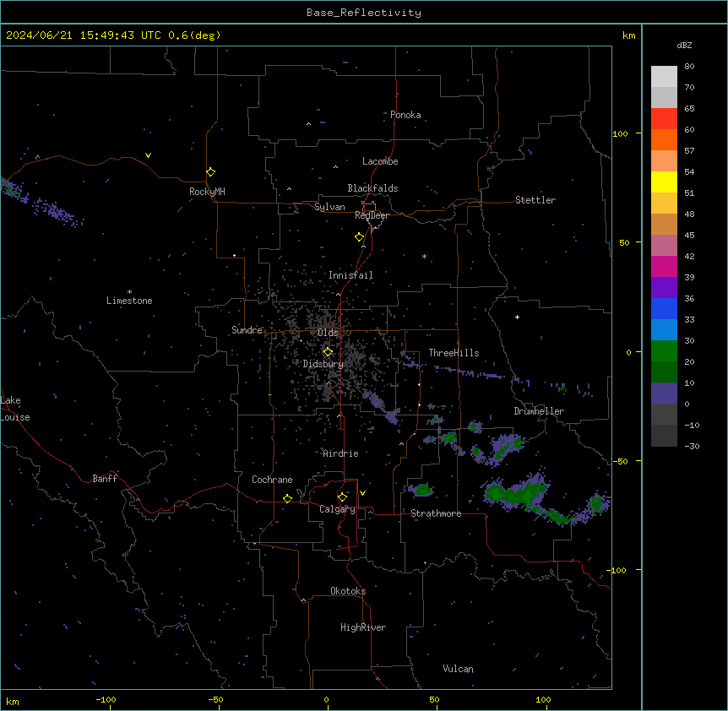Image resolution: width=728 pixels, height=711 pixels.
Task: Select the yellow diamond marker south of RedDeer
Action: click(x=359, y=237)
